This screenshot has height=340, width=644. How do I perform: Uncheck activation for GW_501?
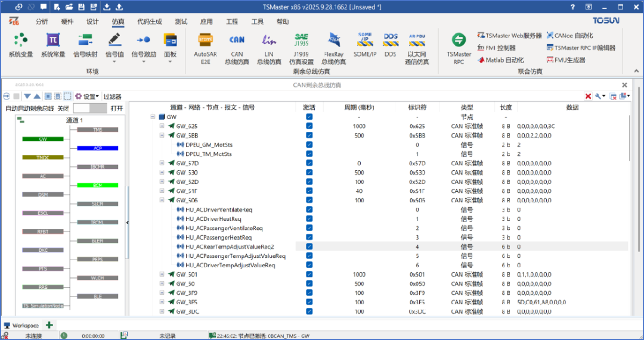pyautogui.click(x=309, y=275)
